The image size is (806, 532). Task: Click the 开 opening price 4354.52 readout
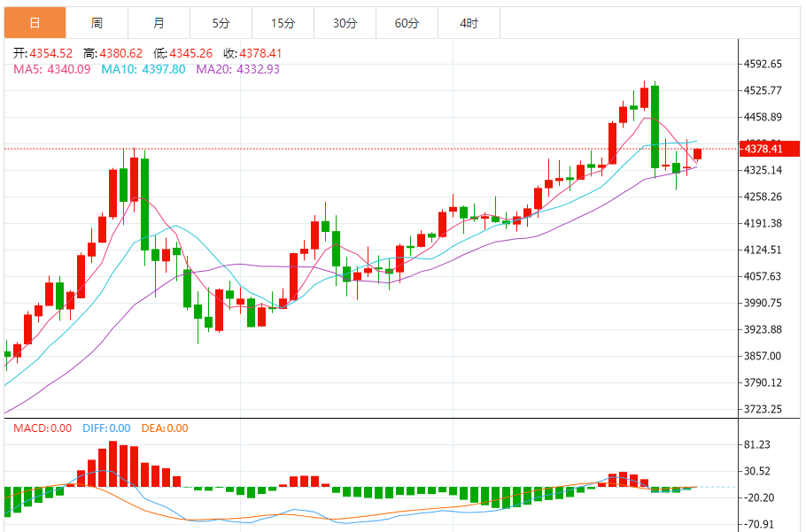click(44, 53)
